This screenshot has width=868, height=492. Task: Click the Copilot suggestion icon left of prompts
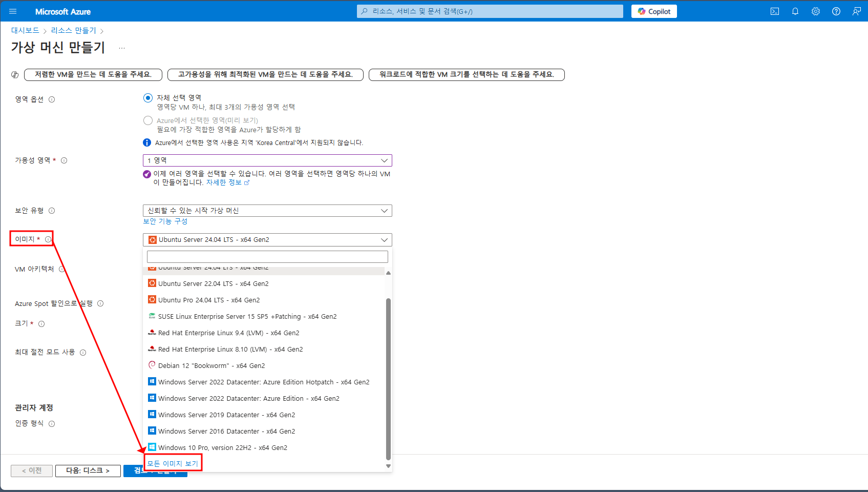15,75
